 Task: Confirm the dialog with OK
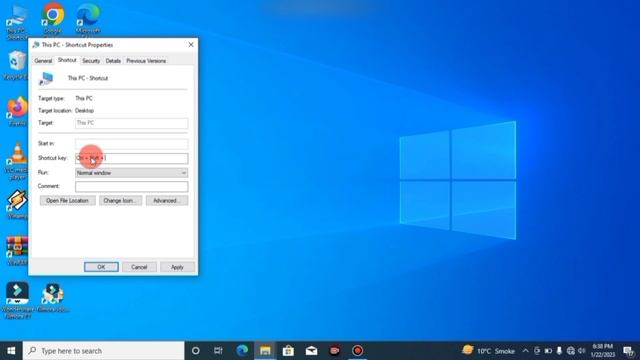click(101, 267)
